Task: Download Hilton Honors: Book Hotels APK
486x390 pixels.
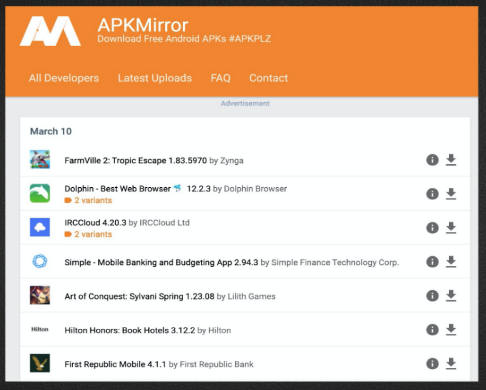Action: (x=451, y=330)
